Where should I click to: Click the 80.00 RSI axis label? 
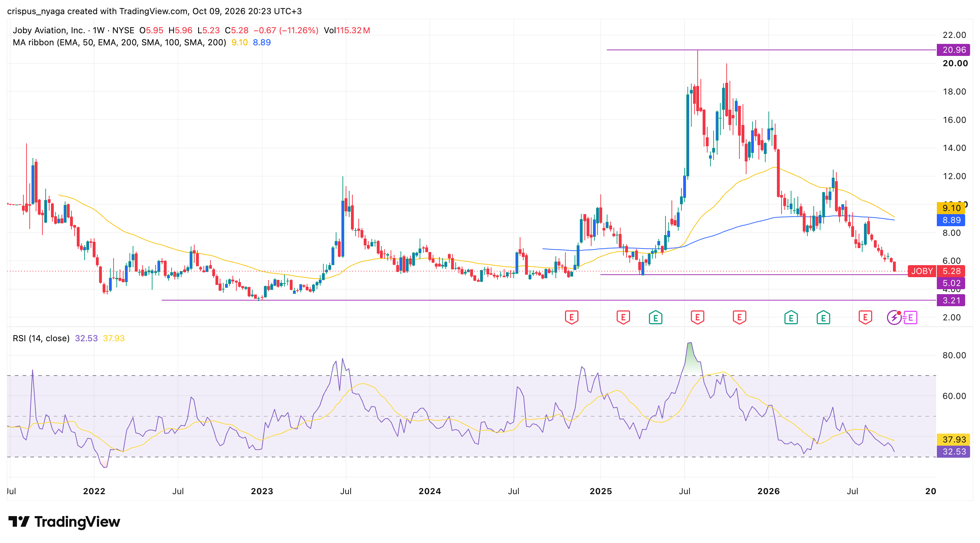point(954,355)
